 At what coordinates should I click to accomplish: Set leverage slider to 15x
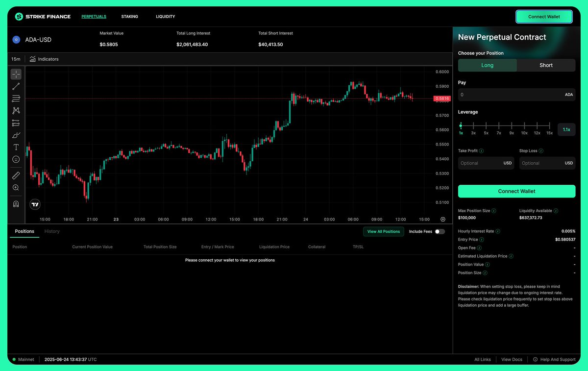tap(550, 126)
